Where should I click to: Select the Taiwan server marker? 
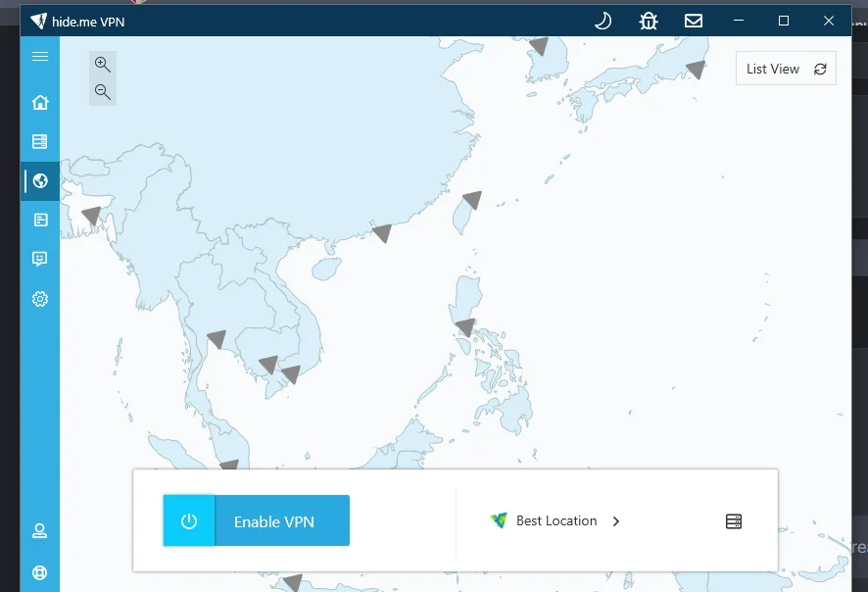click(473, 201)
